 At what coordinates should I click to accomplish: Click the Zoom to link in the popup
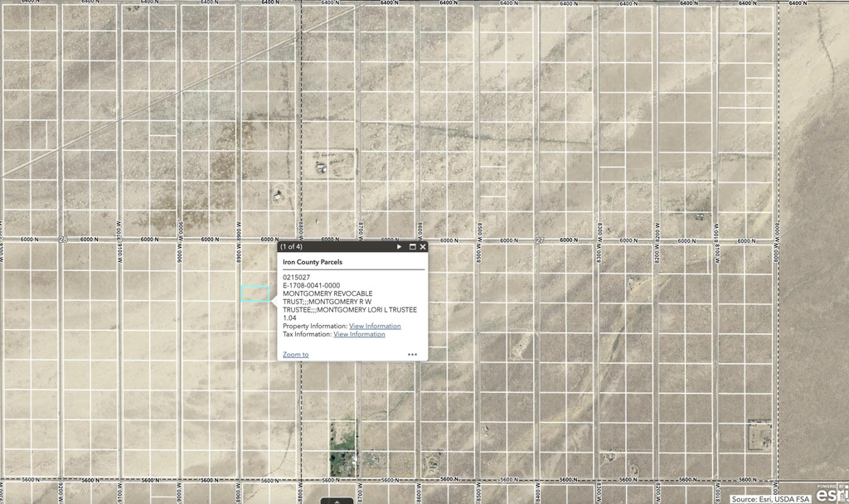295,354
